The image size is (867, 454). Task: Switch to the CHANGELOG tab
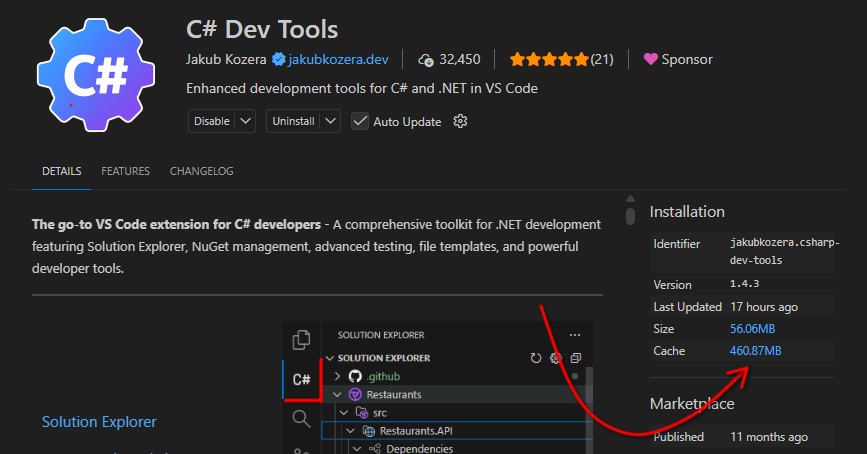[x=201, y=171]
